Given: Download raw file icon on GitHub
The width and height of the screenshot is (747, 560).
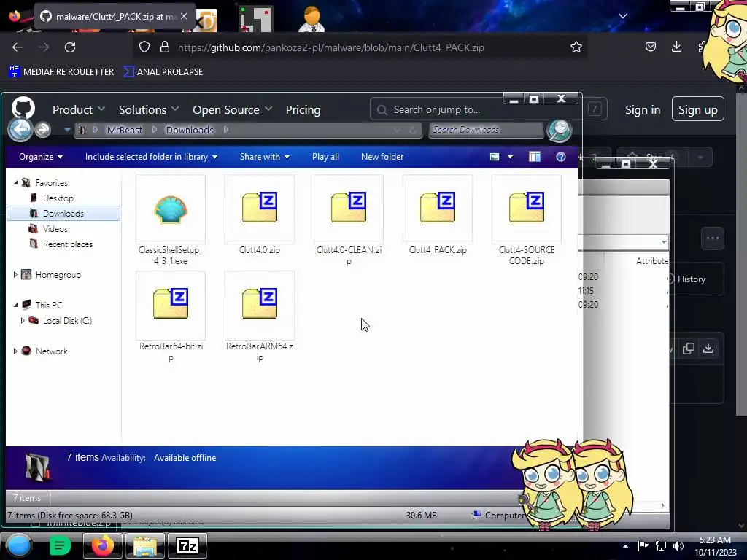Looking at the screenshot, I should [x=708, y=349].
